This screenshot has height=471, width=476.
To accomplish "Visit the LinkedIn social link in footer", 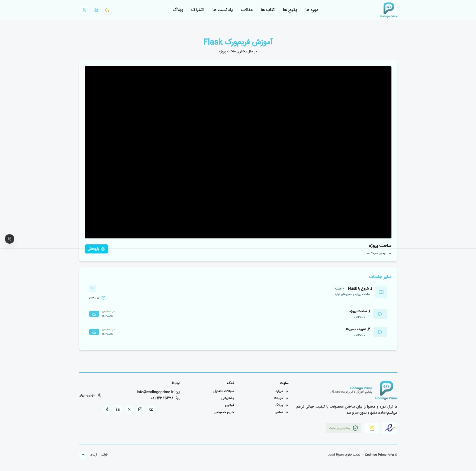I will pyautogui.click(x=118, y=409).
